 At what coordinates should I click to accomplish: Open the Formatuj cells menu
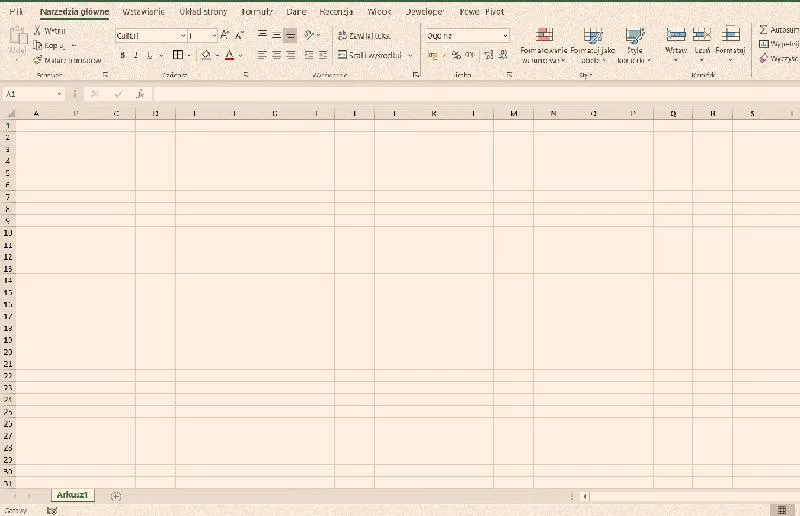(x=731, y=44)
